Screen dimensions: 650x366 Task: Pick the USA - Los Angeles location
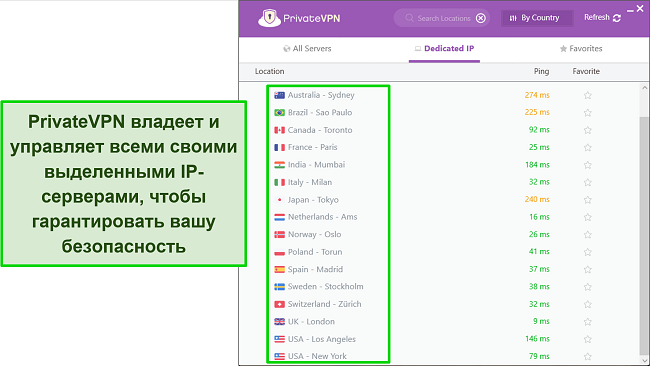(322, 339)
